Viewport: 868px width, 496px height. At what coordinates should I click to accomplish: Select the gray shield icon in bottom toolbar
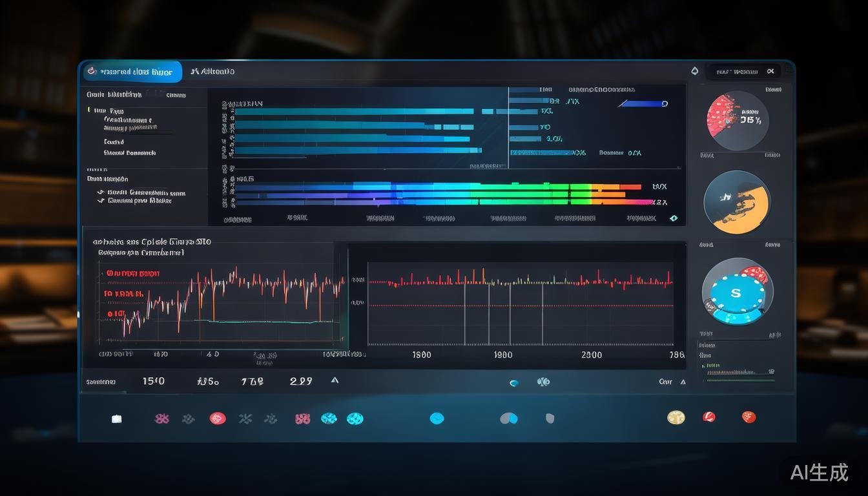[x=550, y=418]
